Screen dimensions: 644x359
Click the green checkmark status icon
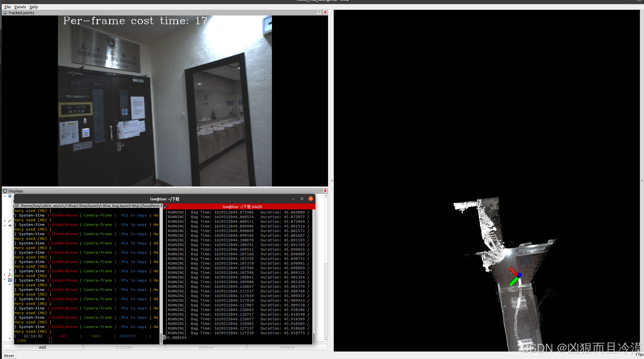tap(10, 221)
